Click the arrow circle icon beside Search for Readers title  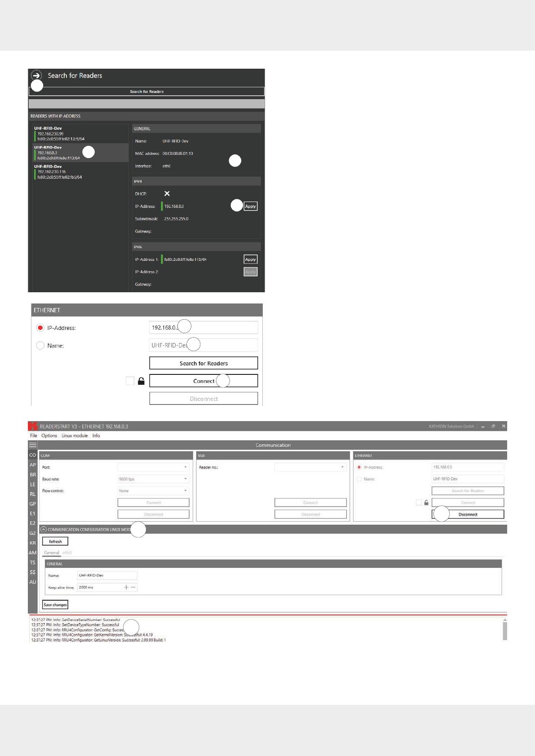coord(36,75)
